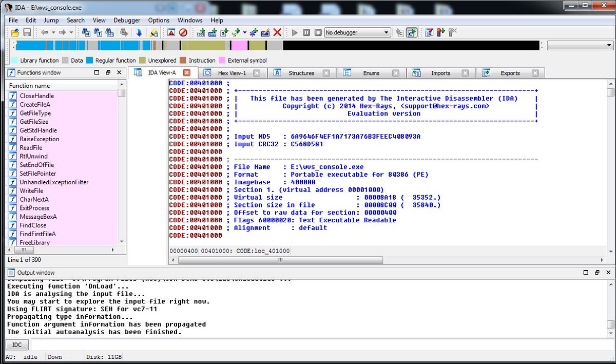The width and height of the screenshot is (616, 364).
Task: Click the red triangle warning icon
Action: point(171,32)
